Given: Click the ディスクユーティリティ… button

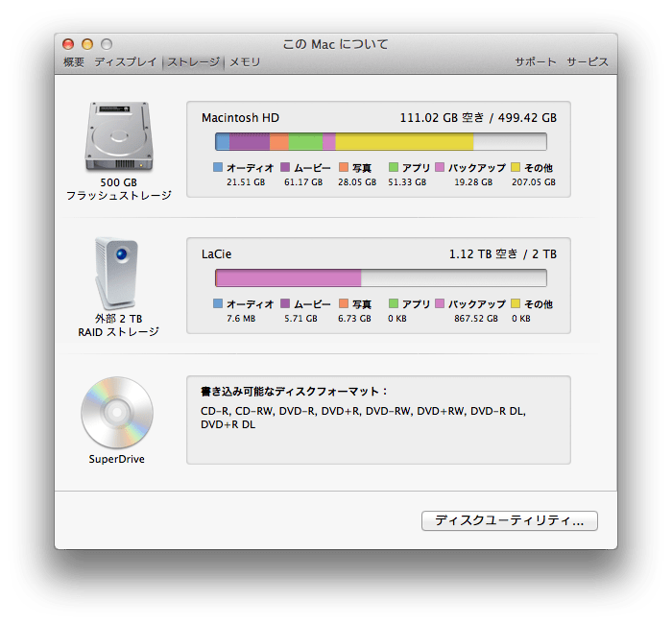Looking at the screenshot, I should pyautogui.click(x=510, y=520).
